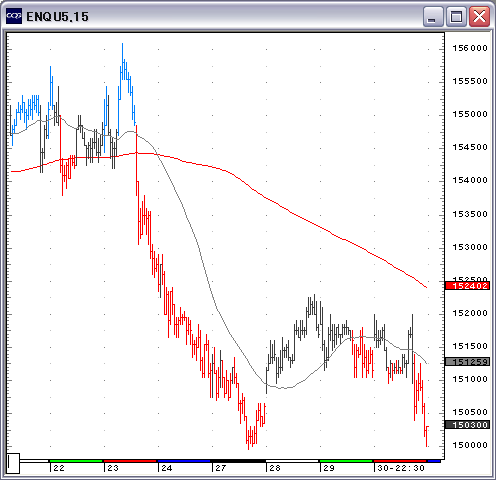Click the 155500 price axis label
The height and width of the screenshot is (480, 496).
(x=470, y=81)
